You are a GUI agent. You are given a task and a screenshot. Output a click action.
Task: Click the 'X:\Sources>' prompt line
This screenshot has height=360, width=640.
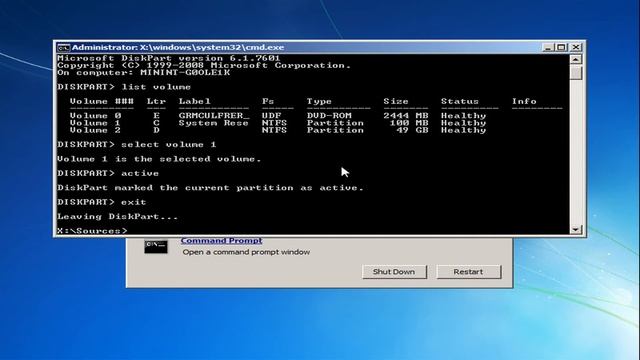pos(92,231)
